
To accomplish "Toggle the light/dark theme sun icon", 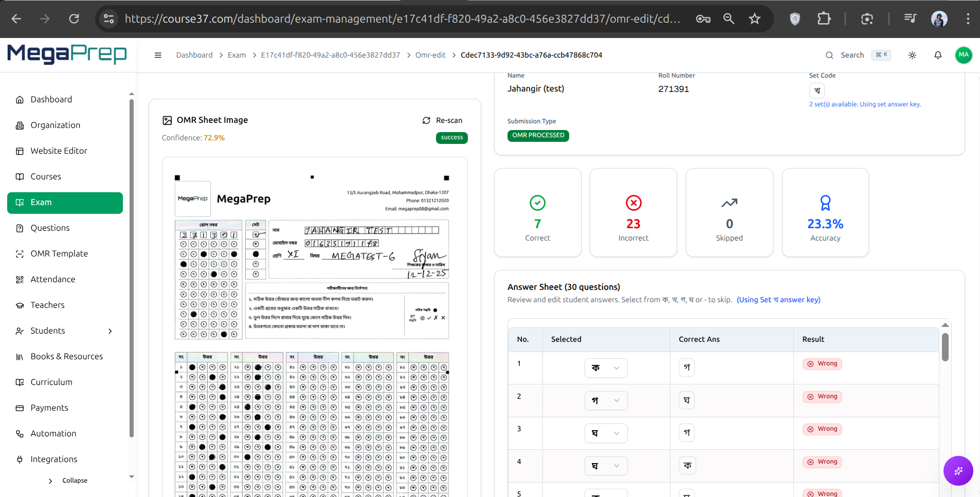I will tap(912, 55).
